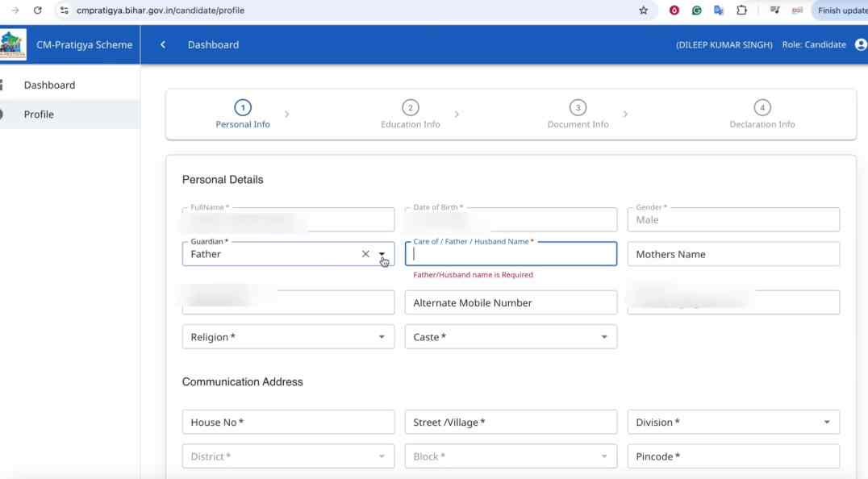
Task: Focus the Mothers Name field
Action: [732, 254]
